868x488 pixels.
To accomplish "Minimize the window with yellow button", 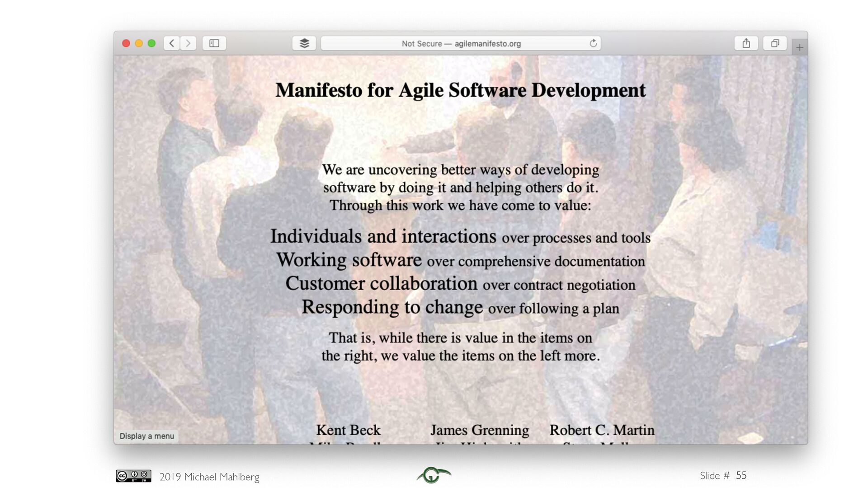I will (x=139, y=43).
